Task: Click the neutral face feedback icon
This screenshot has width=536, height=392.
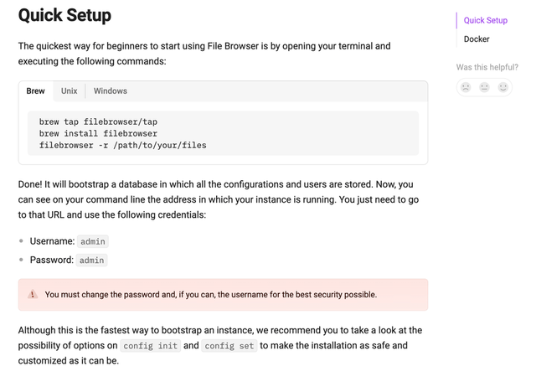Action: click(484, 87)
